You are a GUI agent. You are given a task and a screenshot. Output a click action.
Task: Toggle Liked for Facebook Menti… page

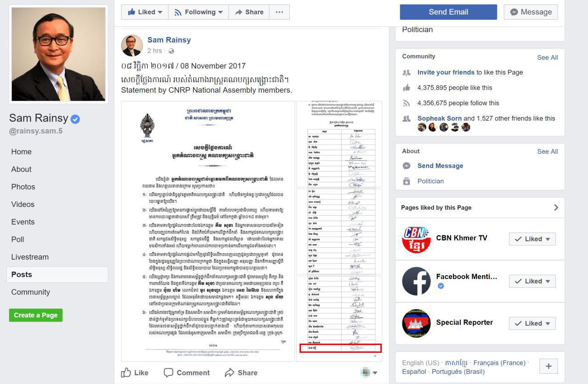click(532, 281)
